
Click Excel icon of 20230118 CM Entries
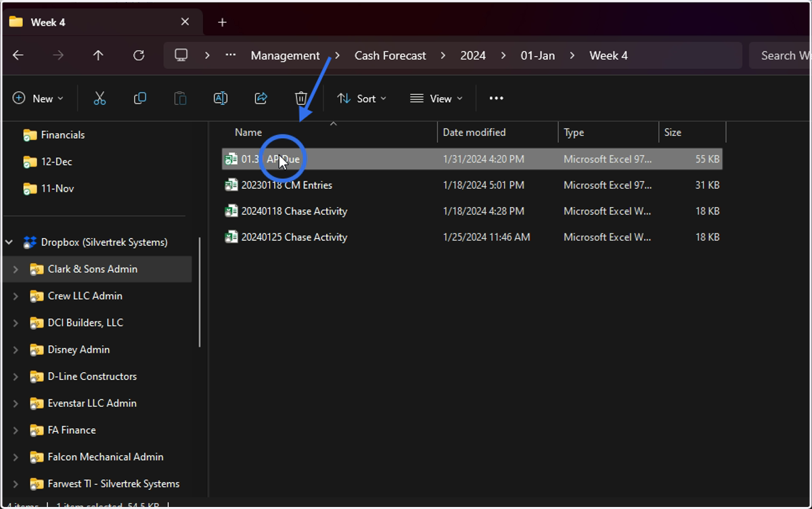(231, 185)
